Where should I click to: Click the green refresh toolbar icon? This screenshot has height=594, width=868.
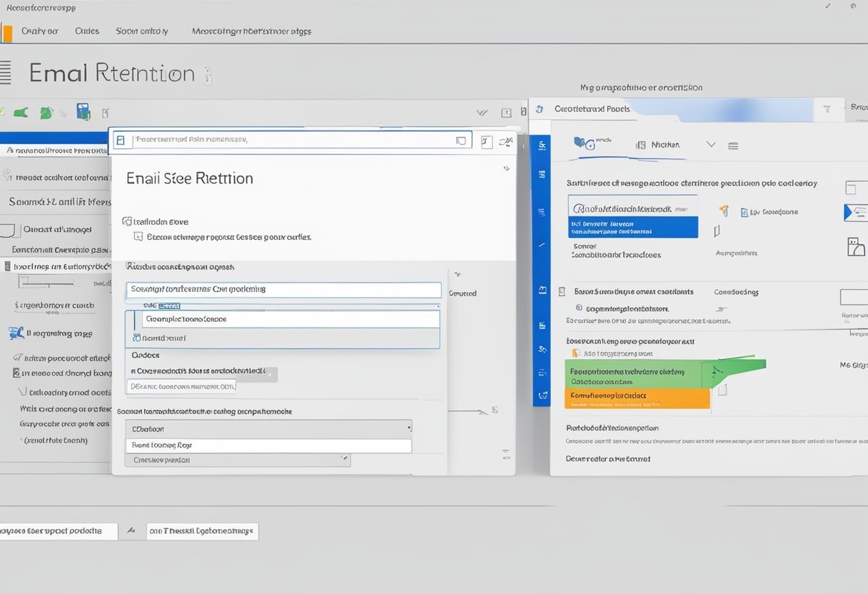click(46, 112)
